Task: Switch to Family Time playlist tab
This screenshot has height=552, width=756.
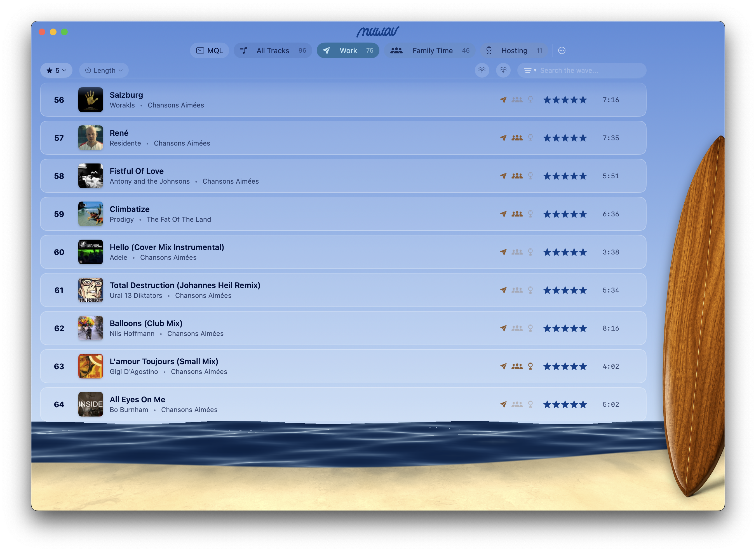Action: coord(429,50)
